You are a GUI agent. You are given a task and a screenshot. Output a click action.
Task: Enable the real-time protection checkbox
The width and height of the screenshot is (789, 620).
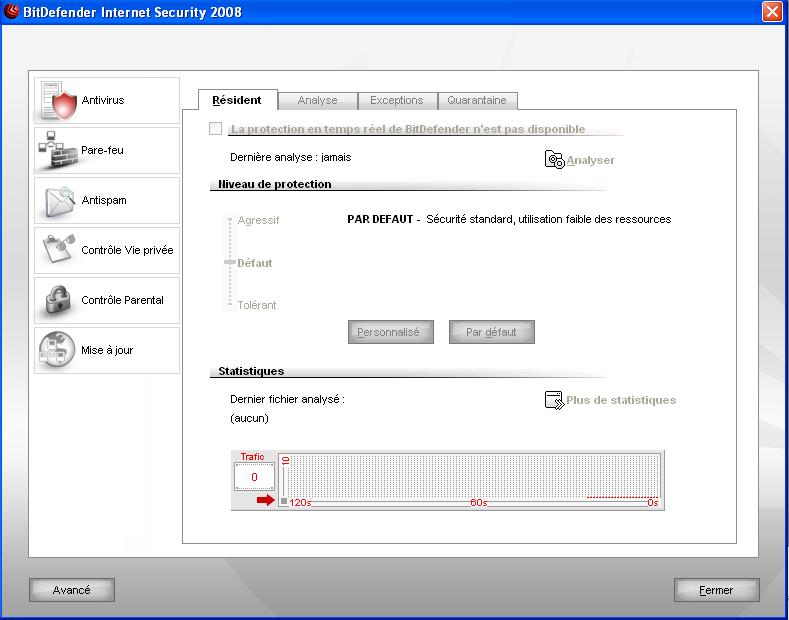[215, 129]
